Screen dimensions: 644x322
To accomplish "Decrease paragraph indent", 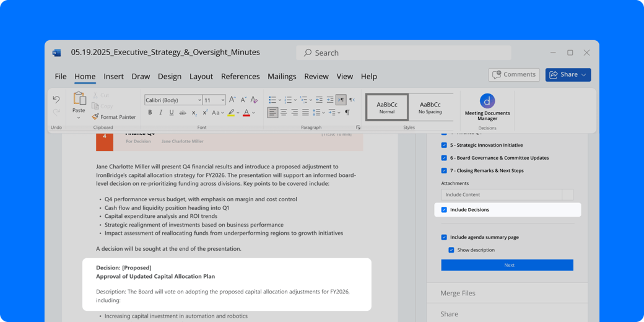I will point(319,100).
